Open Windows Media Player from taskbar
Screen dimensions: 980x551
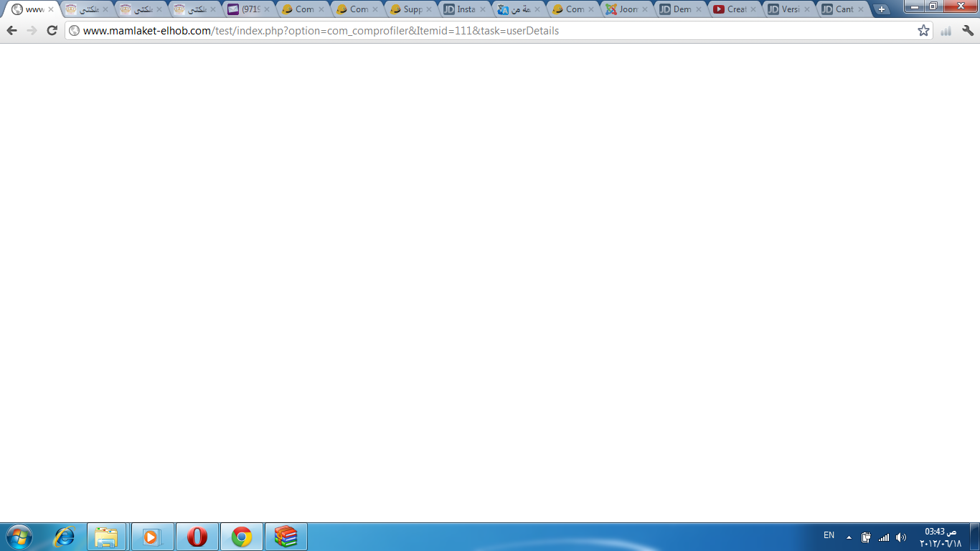pyautogui.click(x=152, y=537)
